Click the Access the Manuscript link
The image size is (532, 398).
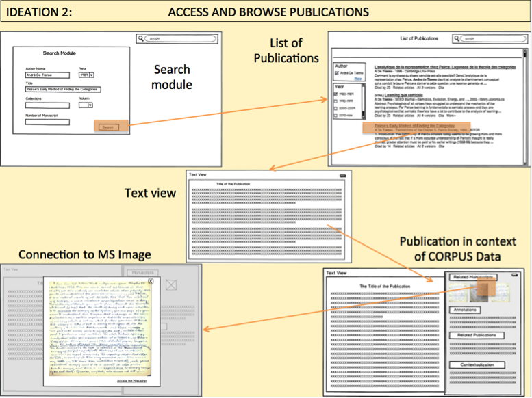coord(132,381)
